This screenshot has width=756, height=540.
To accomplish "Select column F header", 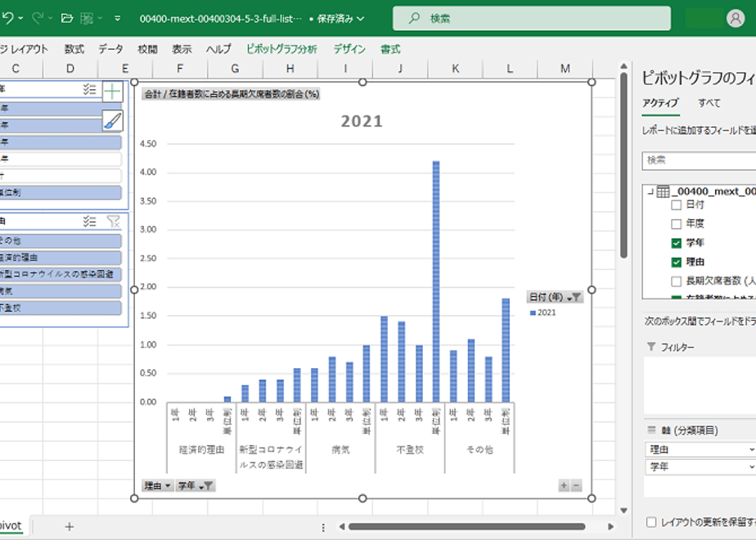I will tap(180, 69).
